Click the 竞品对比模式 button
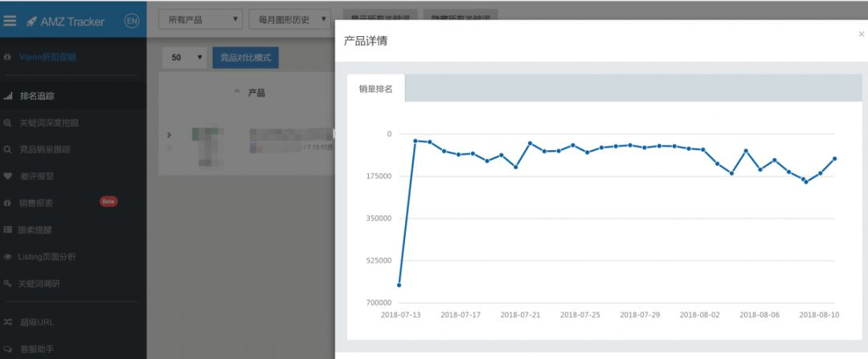 [246, 58]
